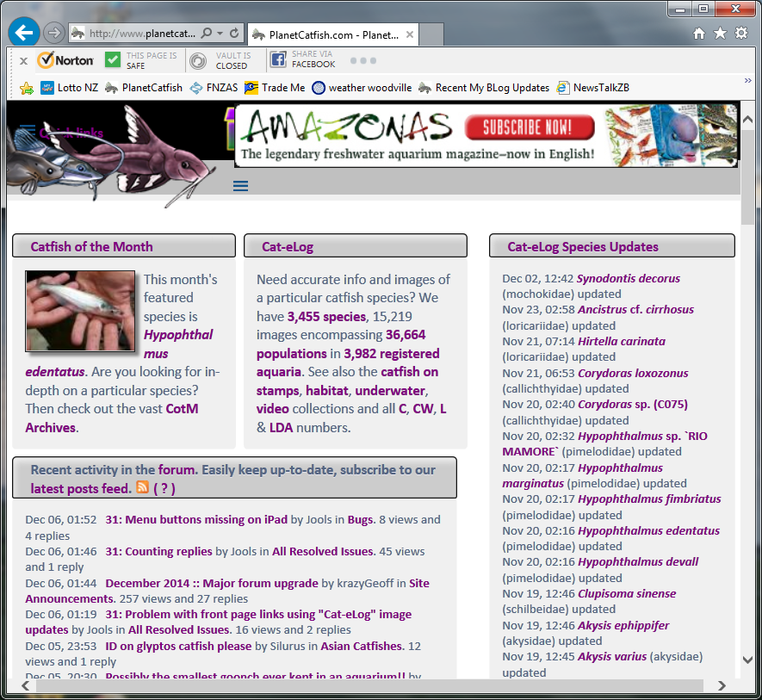Open the Quick links hamburger menu
Screen dimensions: 762x700
pos(28,130)
